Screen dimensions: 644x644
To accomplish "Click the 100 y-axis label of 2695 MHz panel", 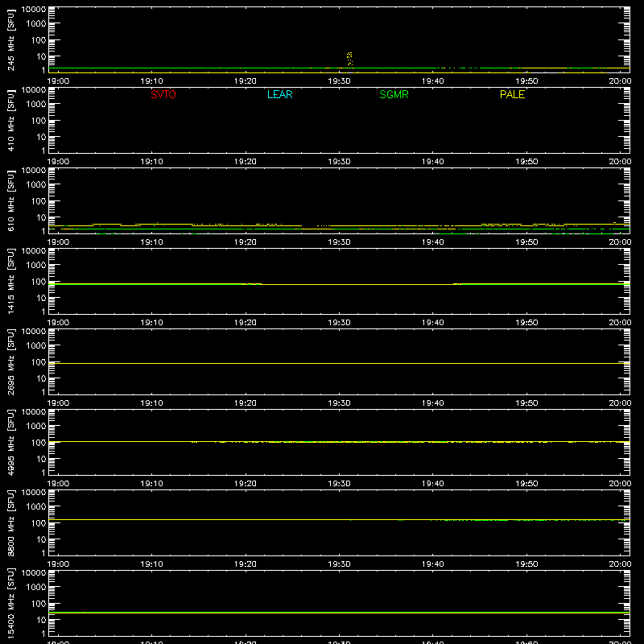I will point(39,361).
